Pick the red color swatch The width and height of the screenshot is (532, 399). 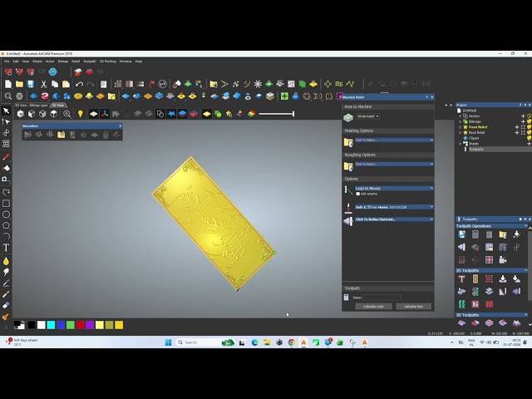coord(80,325)
